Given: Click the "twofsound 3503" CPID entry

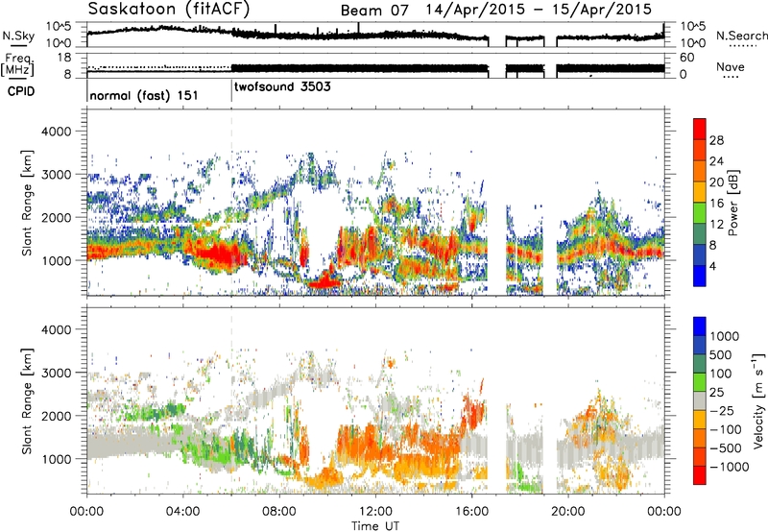Looking at the screenshot, I should pos(282,86).
